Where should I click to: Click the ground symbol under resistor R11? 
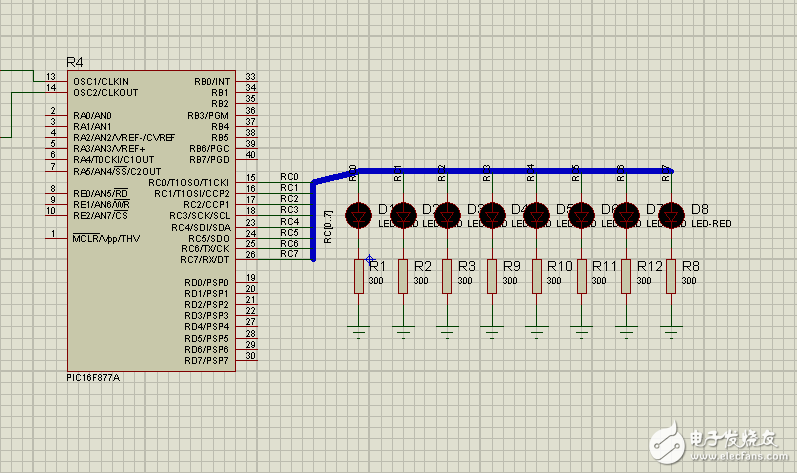(x=581, y=332)
